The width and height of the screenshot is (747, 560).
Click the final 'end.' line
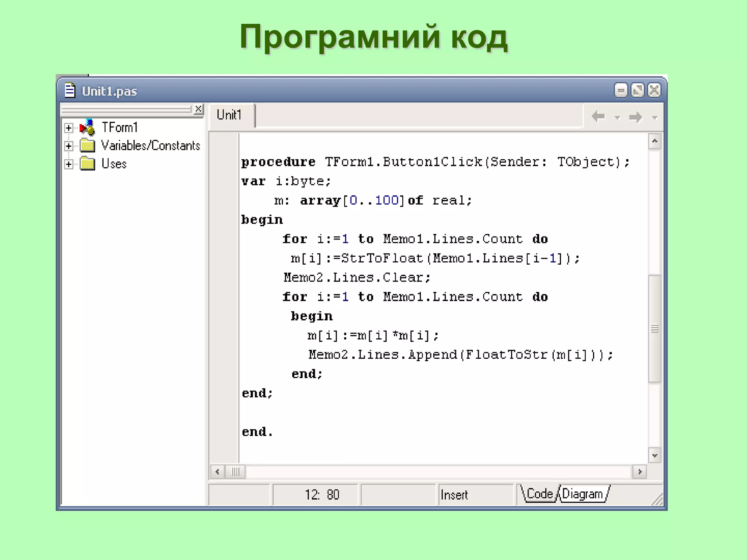[x=258, y=432]
